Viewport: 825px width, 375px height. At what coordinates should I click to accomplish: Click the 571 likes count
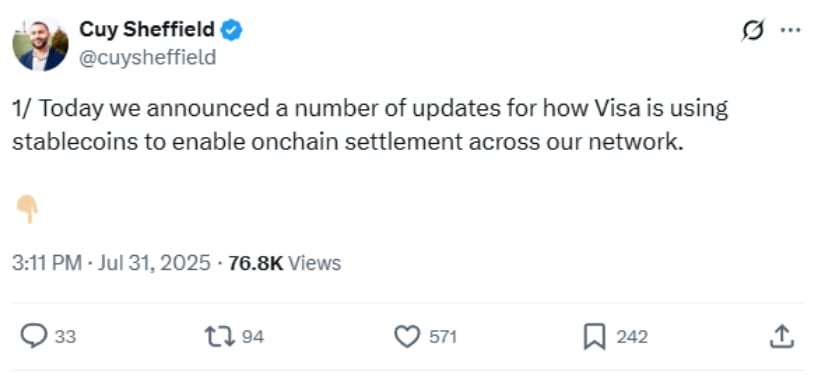pos(442,337)
